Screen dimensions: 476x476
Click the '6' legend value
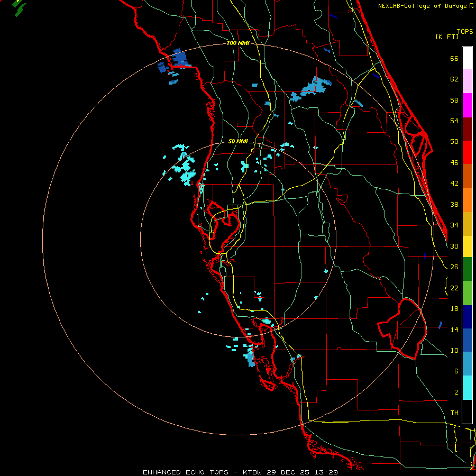click(456, 371)
